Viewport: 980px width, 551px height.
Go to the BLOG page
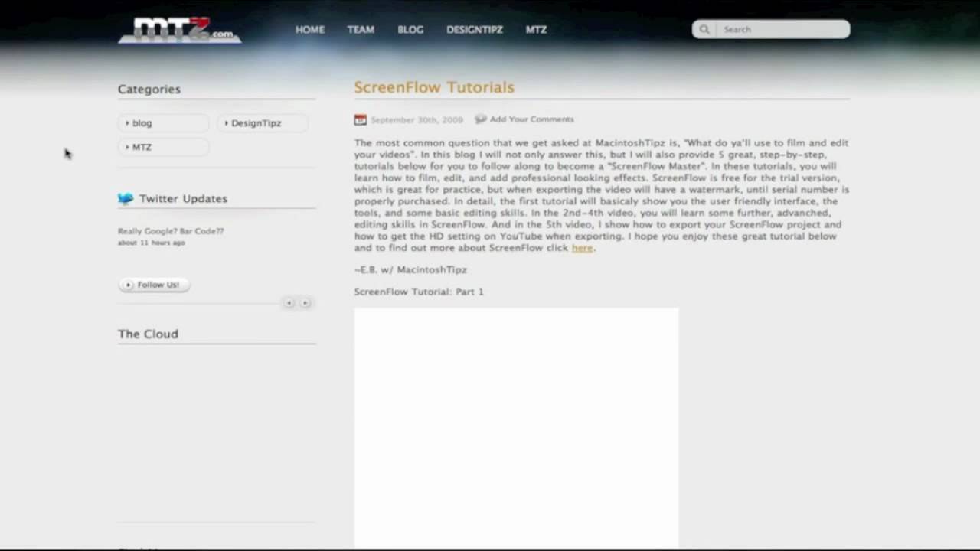click(410, 30)
